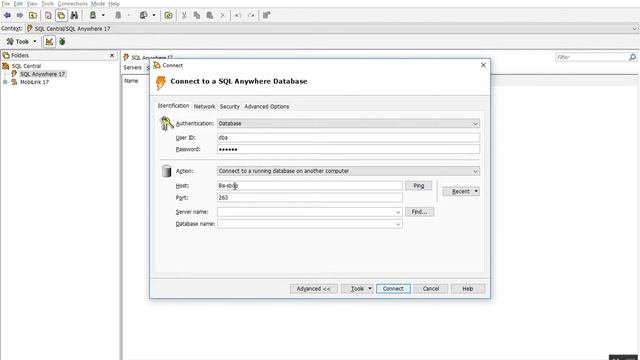Click the Forward arrow toolbar icon
The image size is (640, 360).
pos(20,16)
